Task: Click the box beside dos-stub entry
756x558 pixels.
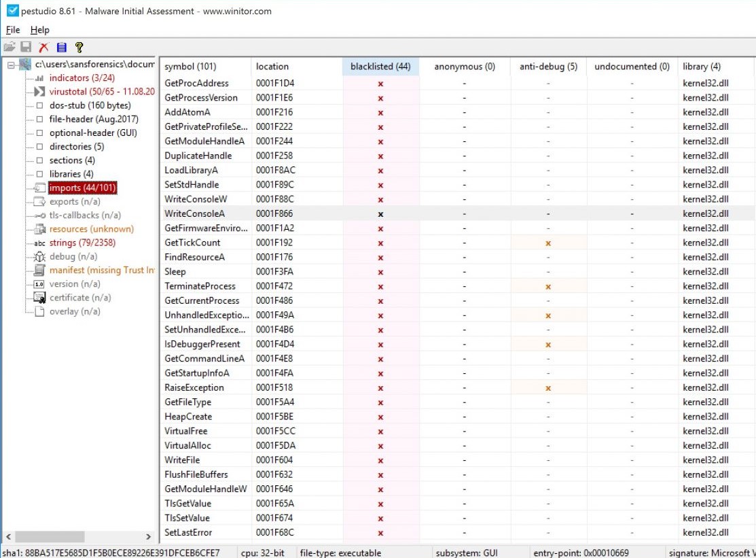Action: click(39, 106)
